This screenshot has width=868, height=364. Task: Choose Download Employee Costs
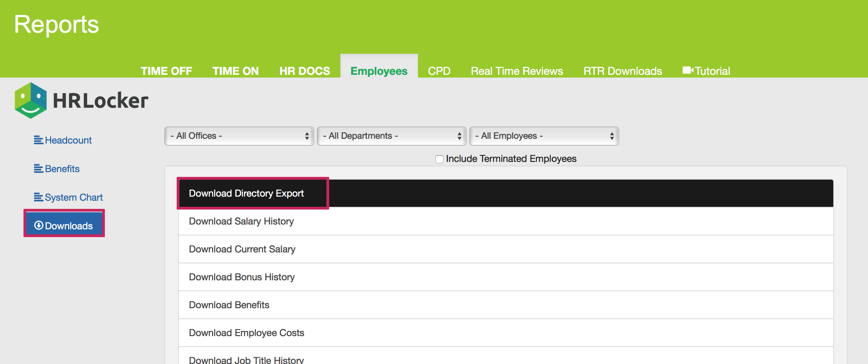(x=246, y=333)
